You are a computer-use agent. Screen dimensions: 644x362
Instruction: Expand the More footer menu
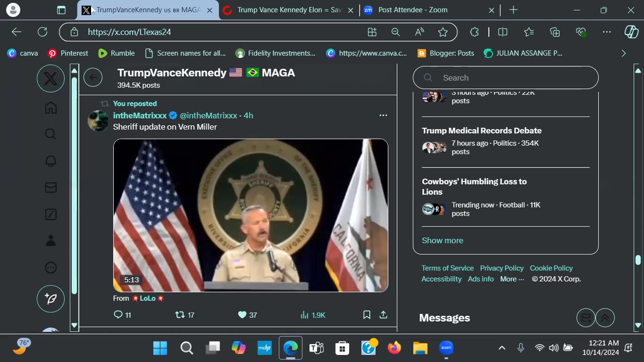click(512, 279)
